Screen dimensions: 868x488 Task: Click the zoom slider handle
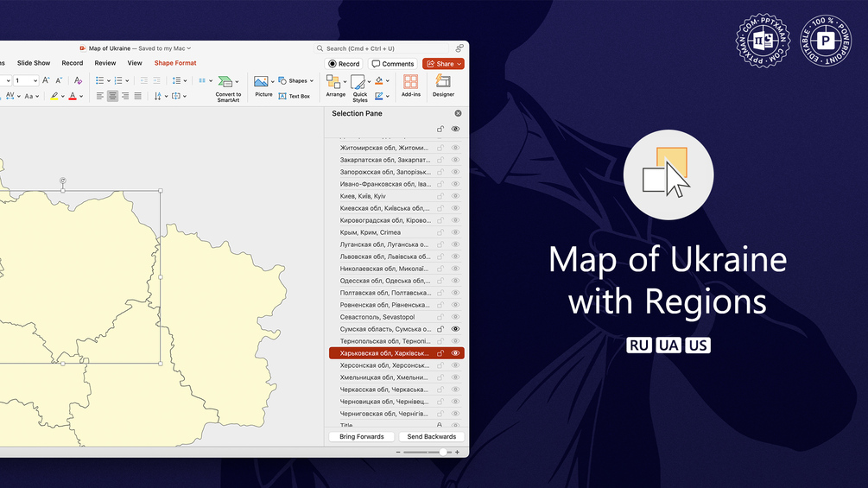click(443, 452)
